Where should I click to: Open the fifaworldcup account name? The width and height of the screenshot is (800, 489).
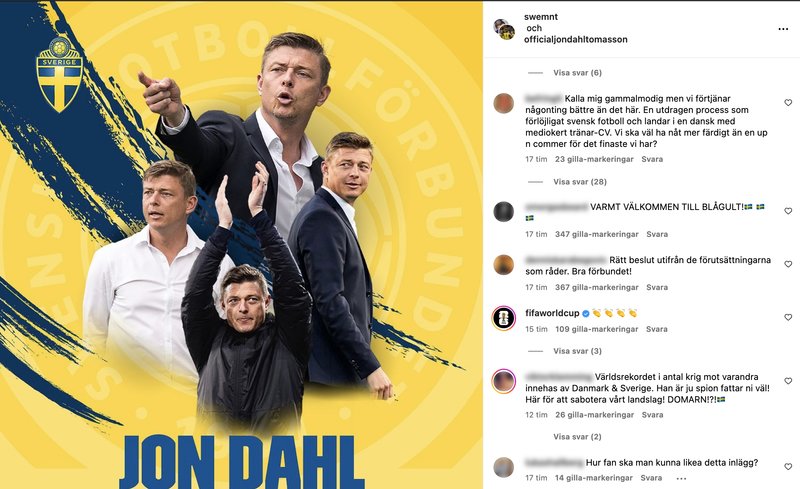(x=552, y=313)
